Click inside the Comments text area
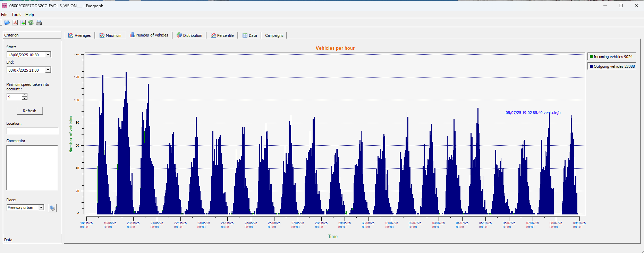The width and height of the screenshot is (644, 253). click(32, 167)
